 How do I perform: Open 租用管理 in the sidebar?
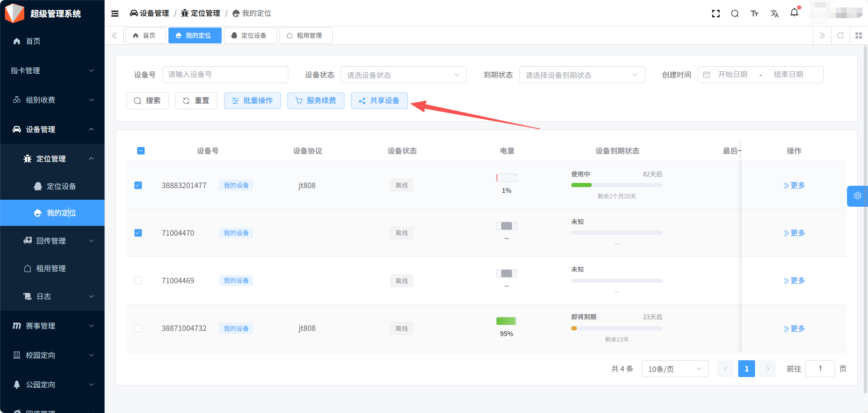[51, 268]
